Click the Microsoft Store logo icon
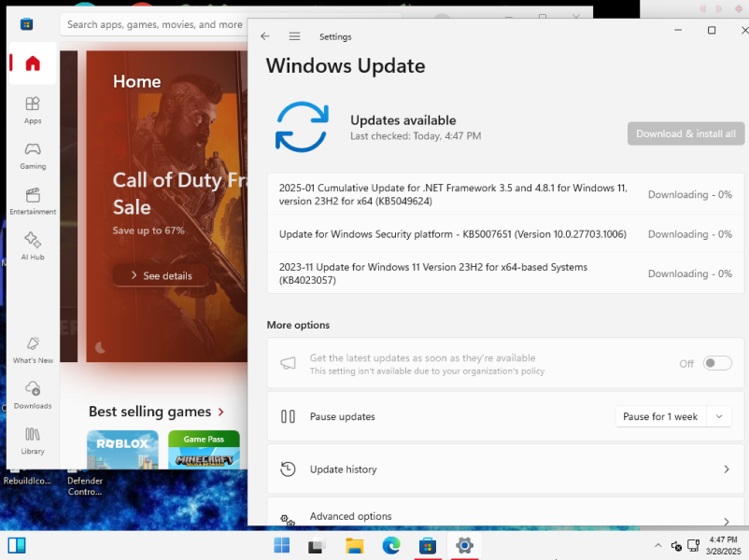The image size is (749, 560). (x=27, y=24)
